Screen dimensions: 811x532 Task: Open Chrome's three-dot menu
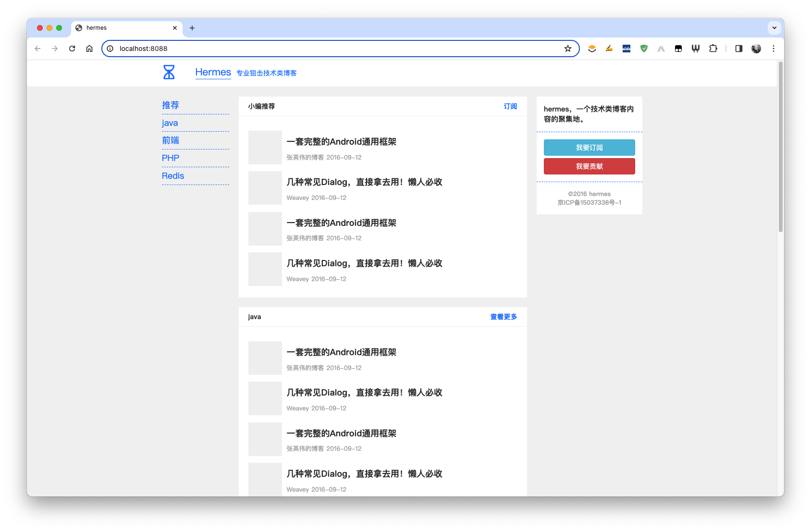pyautogui.click(x=774, y=49)
